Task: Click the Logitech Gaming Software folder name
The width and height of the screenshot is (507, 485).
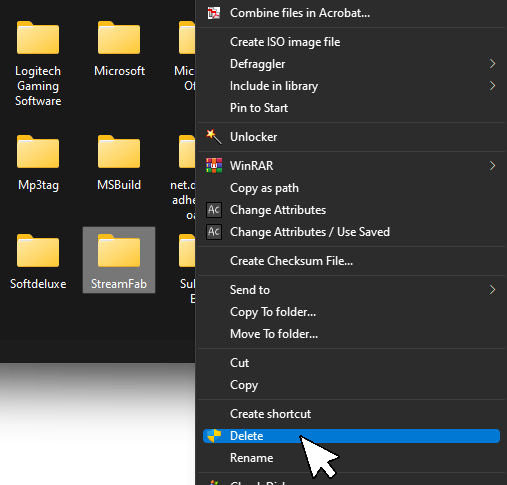Action: [x=38, y=86]
